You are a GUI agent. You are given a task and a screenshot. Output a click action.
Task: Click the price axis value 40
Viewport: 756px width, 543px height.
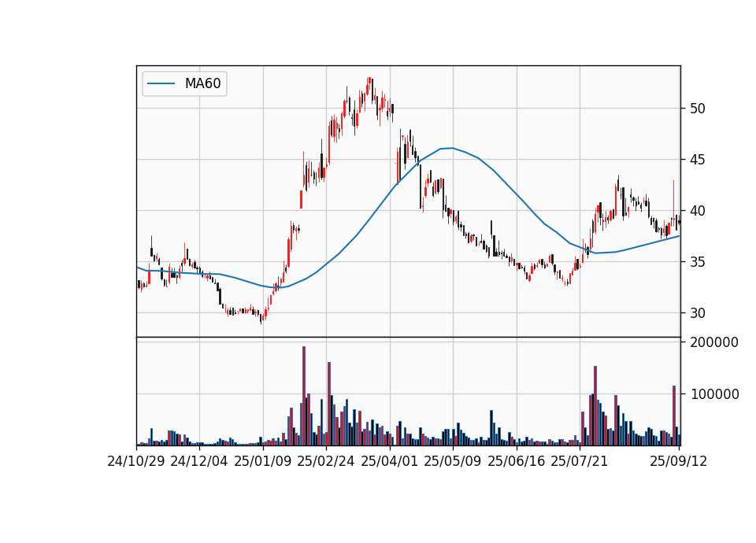(698, 211)
